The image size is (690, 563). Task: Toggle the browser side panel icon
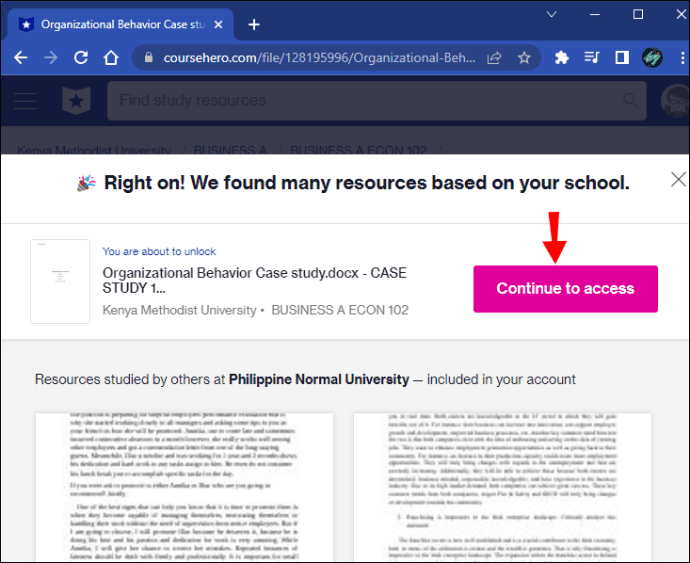click(622, 58)
